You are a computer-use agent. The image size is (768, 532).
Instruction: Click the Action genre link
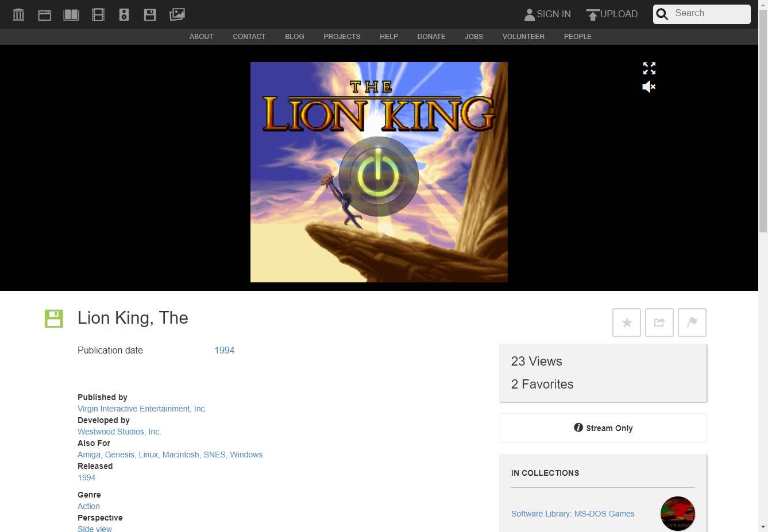pos(88,506)
